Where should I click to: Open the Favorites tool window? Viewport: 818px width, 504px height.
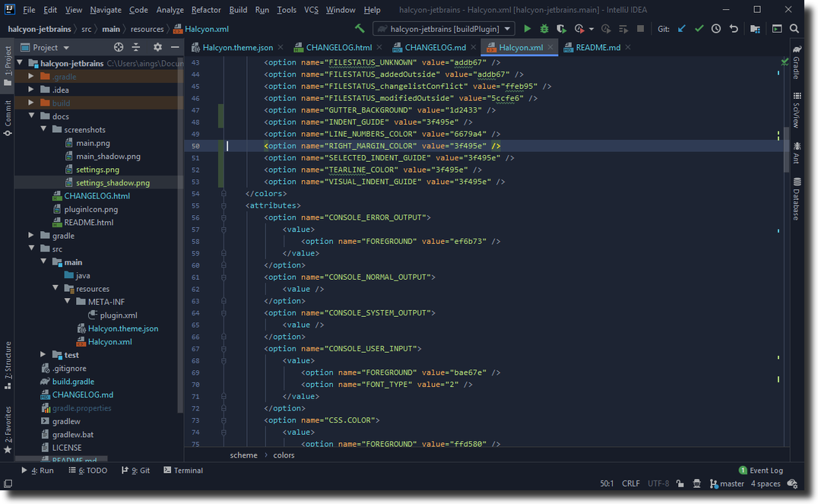pos(8,430)
